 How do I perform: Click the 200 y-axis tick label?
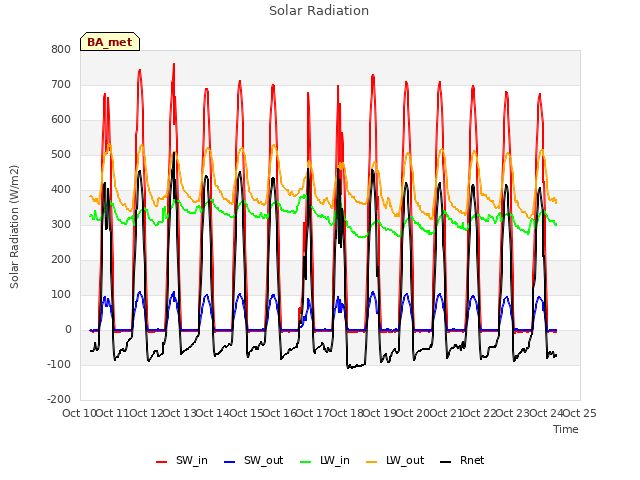pos(61,260)
